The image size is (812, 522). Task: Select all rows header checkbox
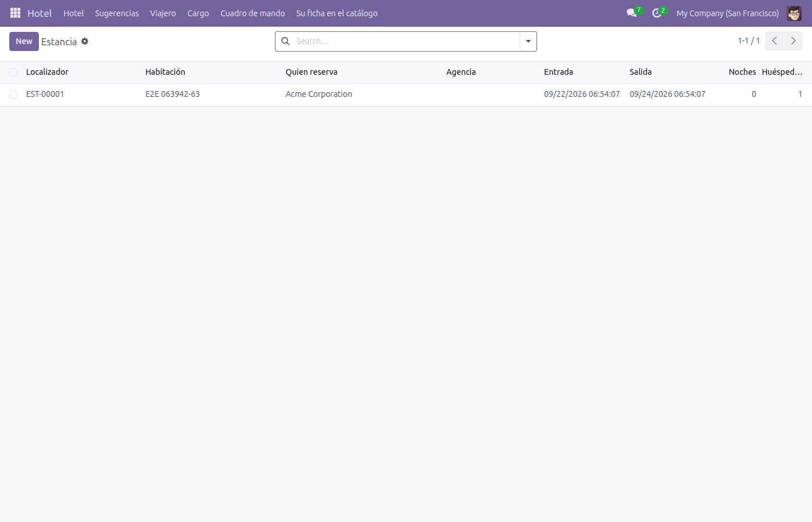(x=13, y=72)
